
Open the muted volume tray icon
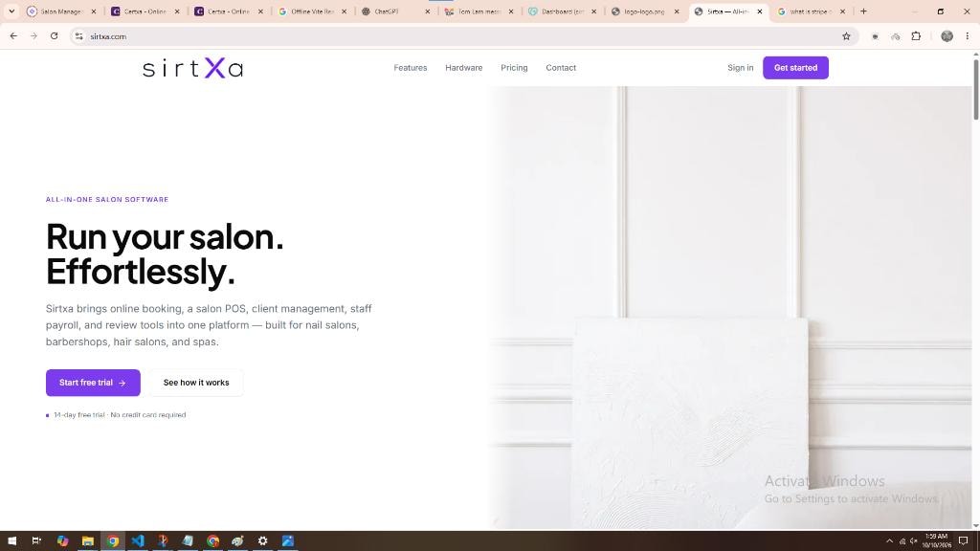tap(914, 541)
